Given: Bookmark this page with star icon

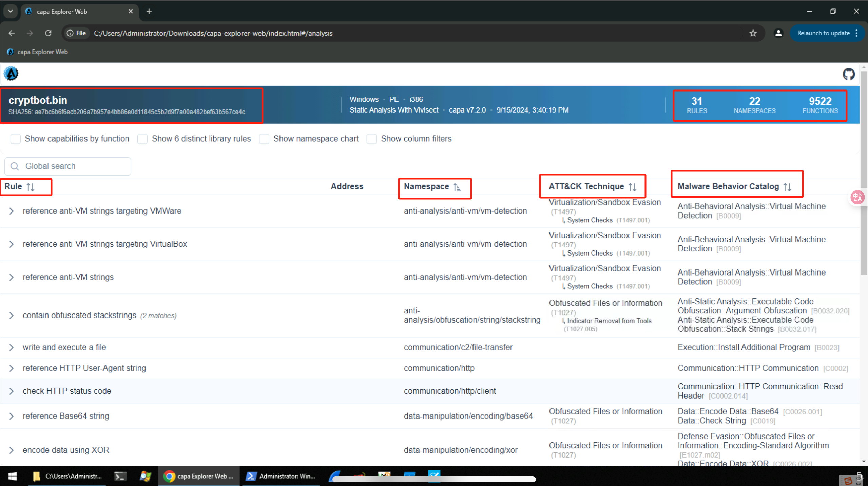Looking at the screenshot, I should click(753, 33).
